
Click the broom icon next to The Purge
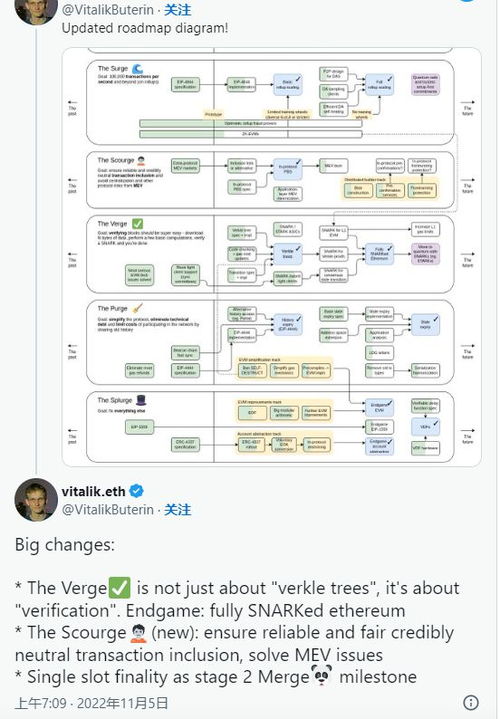pos(138,308)
